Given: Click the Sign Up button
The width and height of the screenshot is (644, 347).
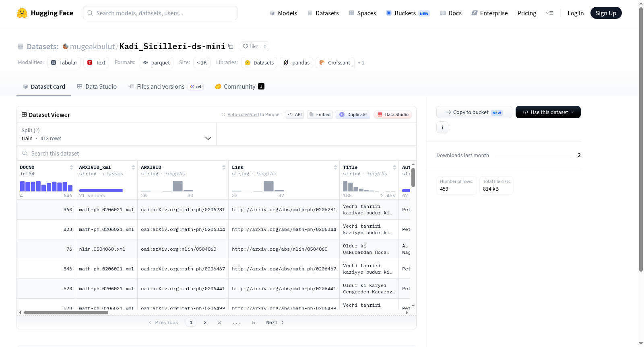Looking at the screenshot, I should tap(606, 13).
